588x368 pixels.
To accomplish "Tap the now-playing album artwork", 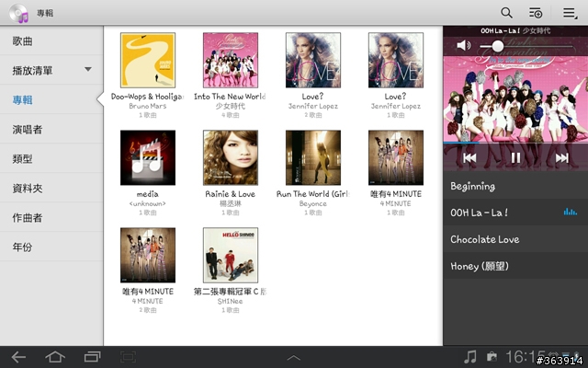I will pyautogui.click(x=515, y=99).
